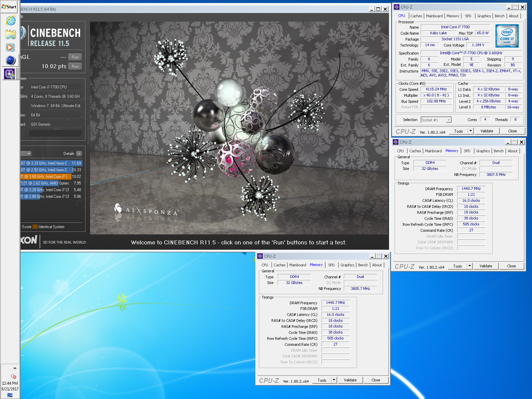This screenshot has width=532, height=399.
Task: Click Close text button in CPU-Z window with 3807.5 MHz
Action: [511, 266]
